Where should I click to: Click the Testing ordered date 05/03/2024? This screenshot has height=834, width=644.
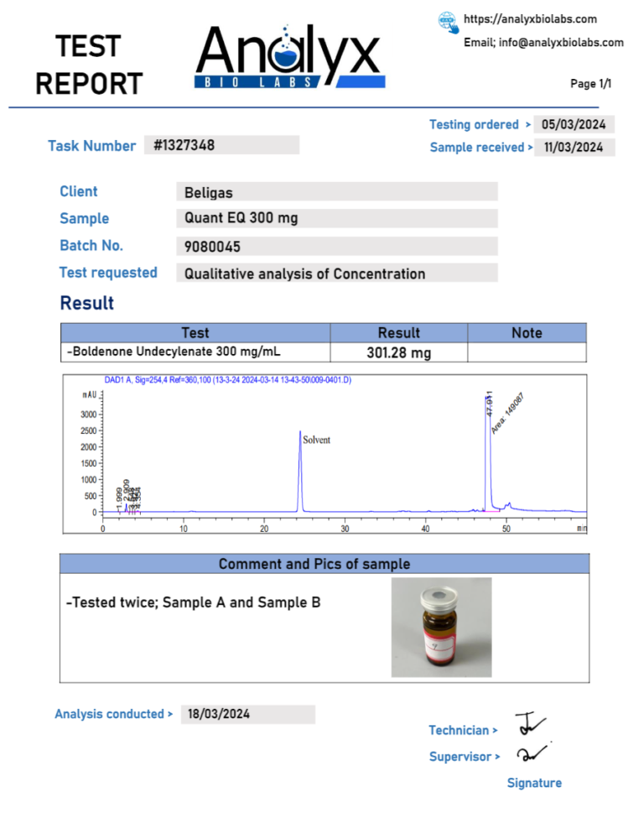pyautogui.click(x=574, y=124)
